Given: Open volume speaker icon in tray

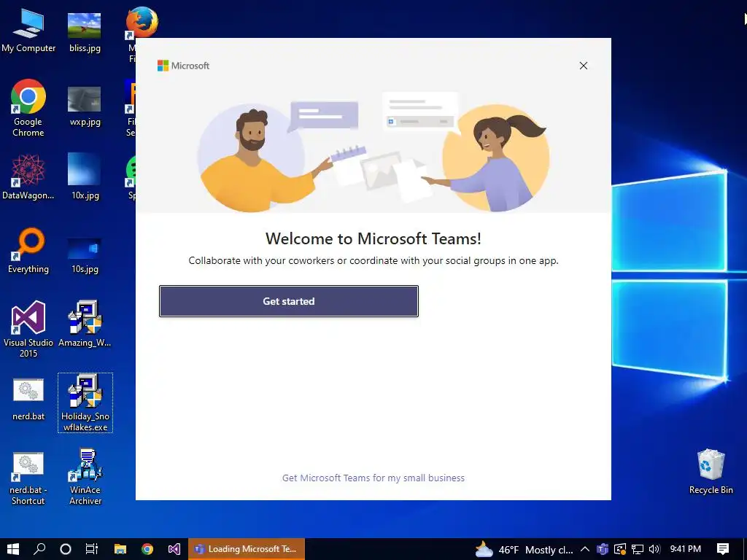Looking at the screenshot, I should click(654, 550).
